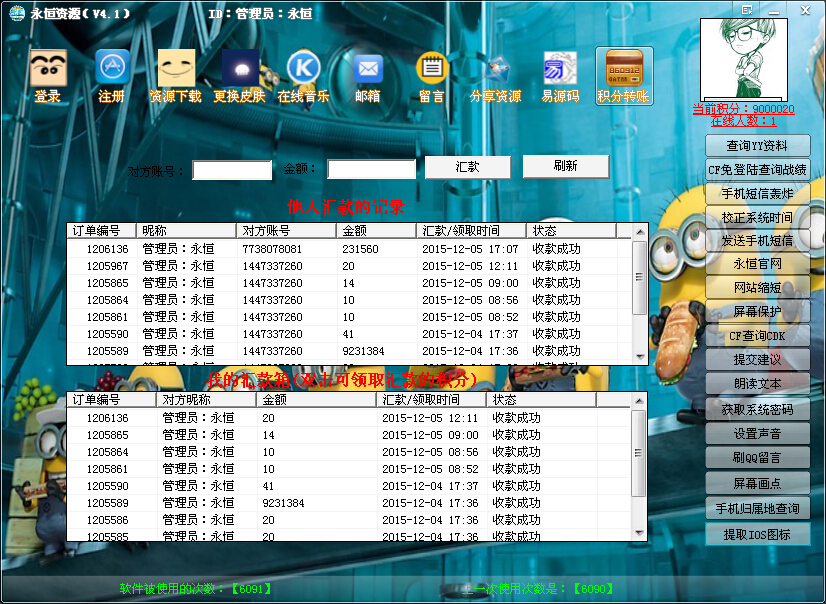The width and height of the screenshot is (826, 604).
Task: Click the 获取系统密码 button
Action: pyautogui.click(x=758, y=409)
